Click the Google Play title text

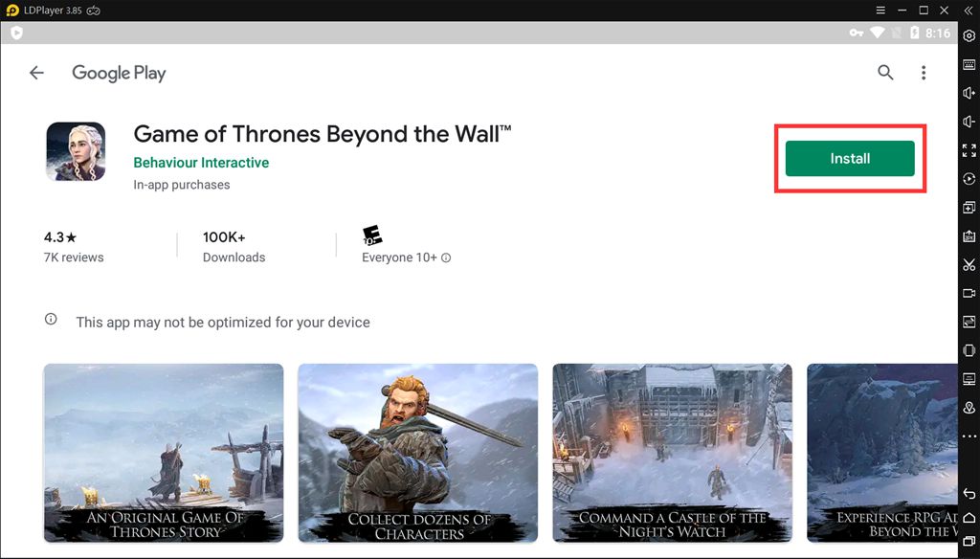[119, 73]
